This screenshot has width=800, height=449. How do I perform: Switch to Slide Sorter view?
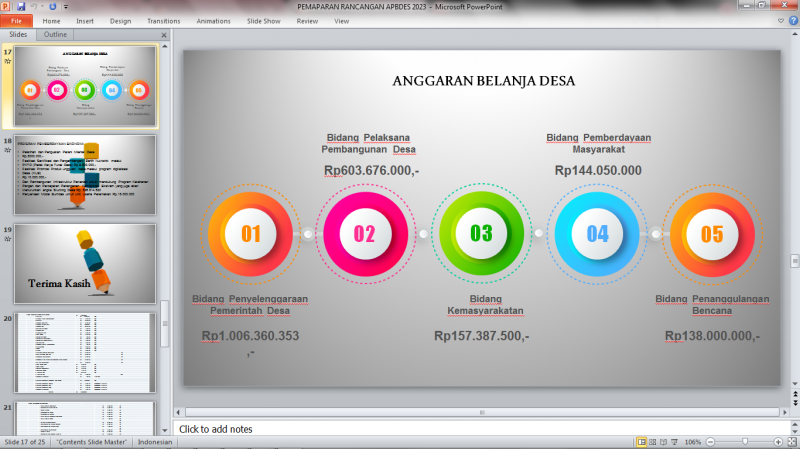pos(653,441)
